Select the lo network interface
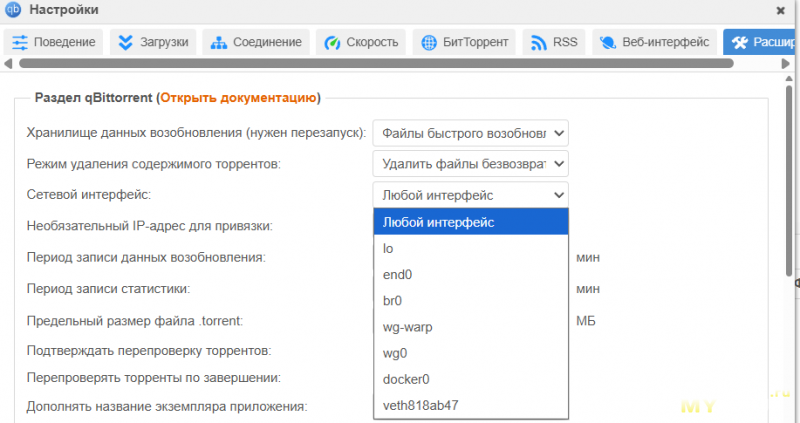800x423 pixels. tap(471, 248)
